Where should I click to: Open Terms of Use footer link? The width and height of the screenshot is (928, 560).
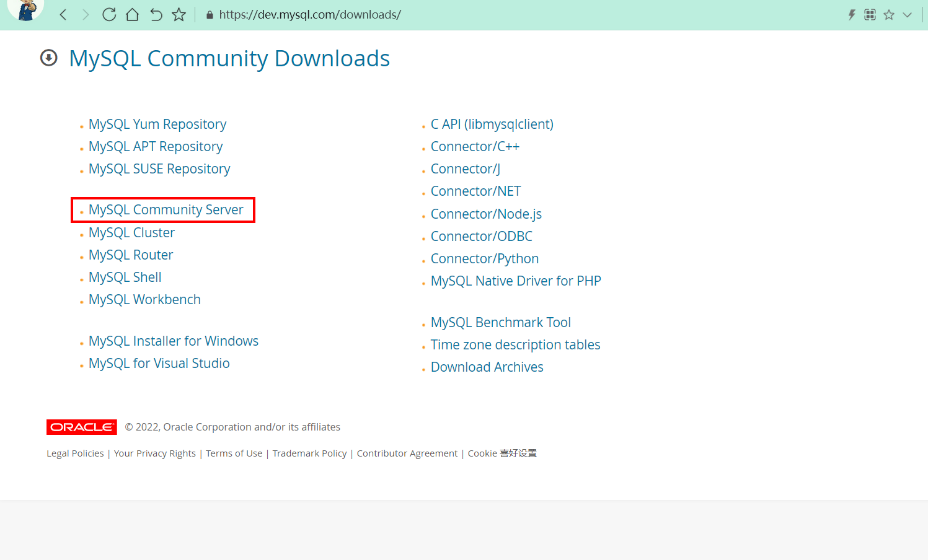click(x=234, y=453)
